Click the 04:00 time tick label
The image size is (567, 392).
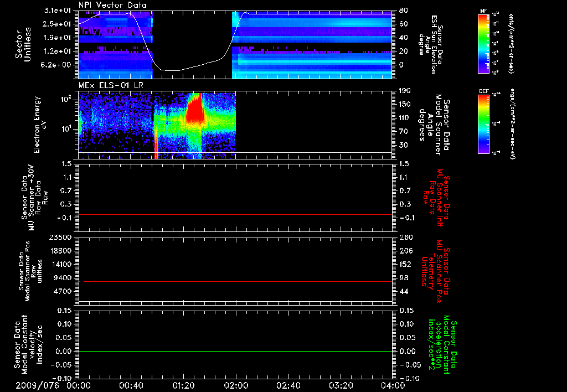pos(393,385)
